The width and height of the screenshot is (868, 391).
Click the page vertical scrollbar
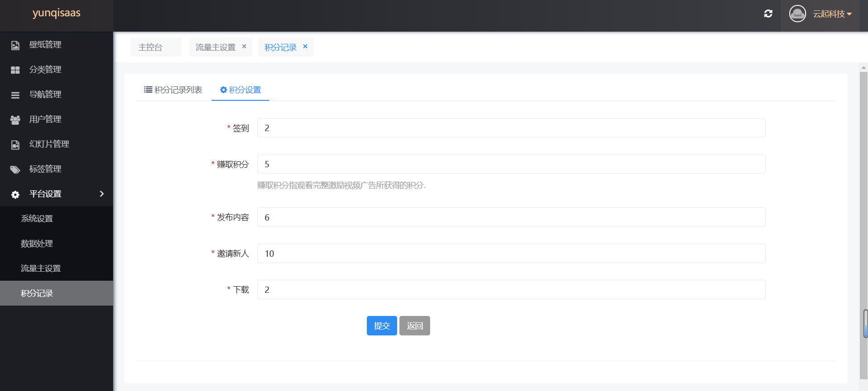click(863, 226)
